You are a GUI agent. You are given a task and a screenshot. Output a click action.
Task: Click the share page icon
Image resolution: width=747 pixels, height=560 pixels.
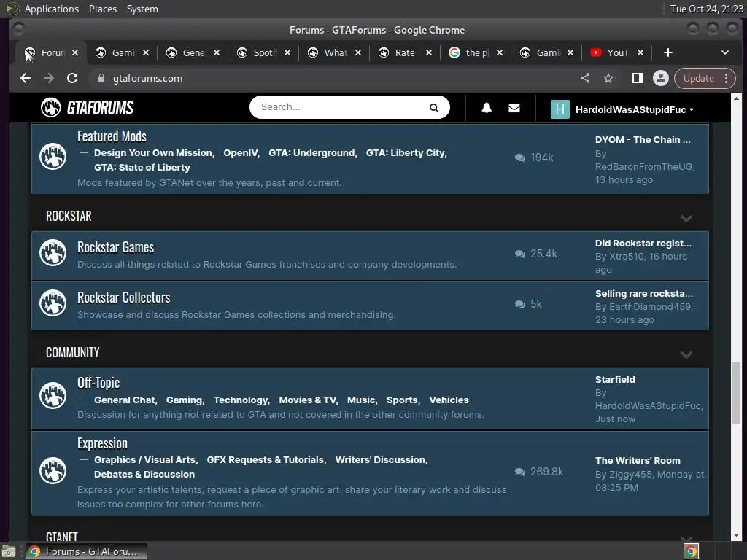585,78
